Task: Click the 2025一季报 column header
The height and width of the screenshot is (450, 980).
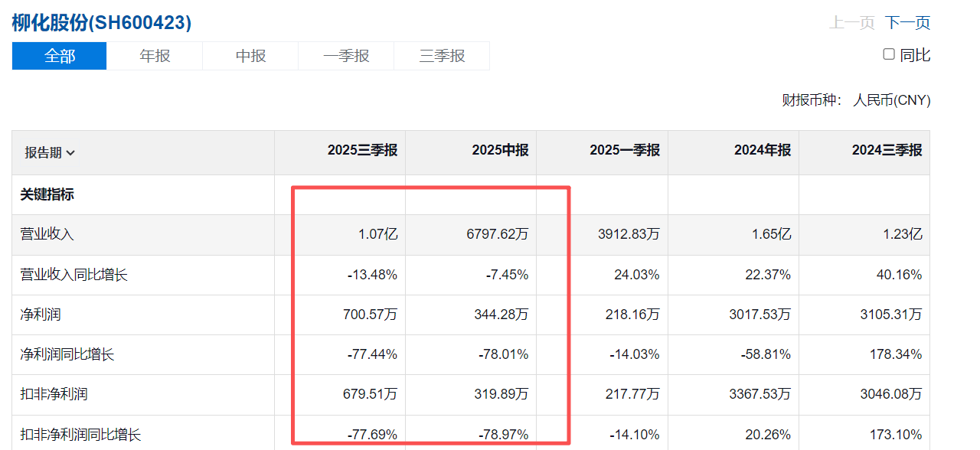Action: click(624, 151)
